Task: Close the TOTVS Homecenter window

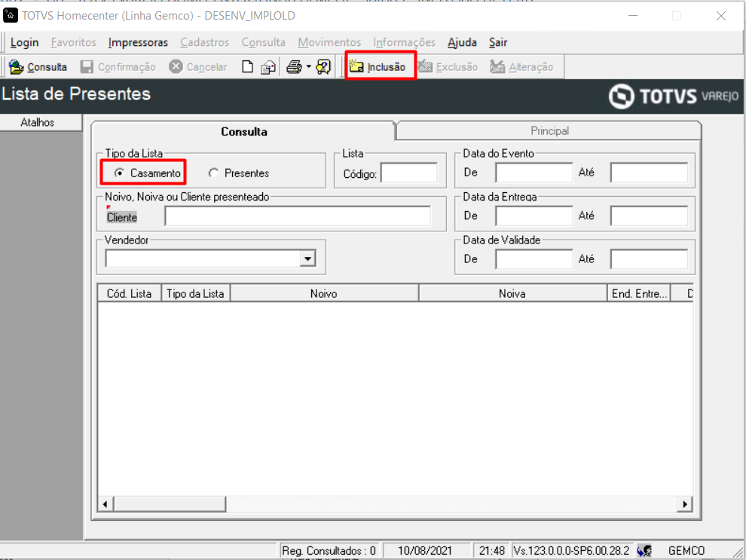Action: click(721, 16)
